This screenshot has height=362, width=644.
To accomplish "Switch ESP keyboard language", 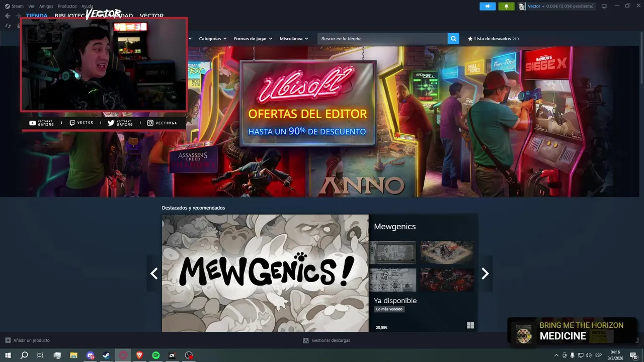I will 599,355.
